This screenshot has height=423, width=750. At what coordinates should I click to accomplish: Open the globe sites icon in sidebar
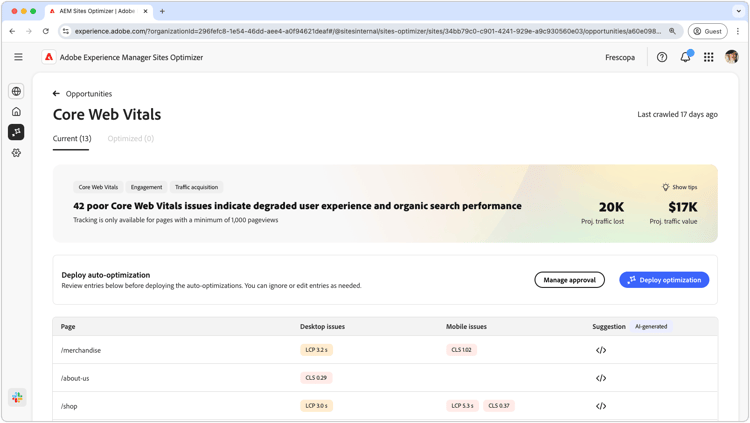16,91
